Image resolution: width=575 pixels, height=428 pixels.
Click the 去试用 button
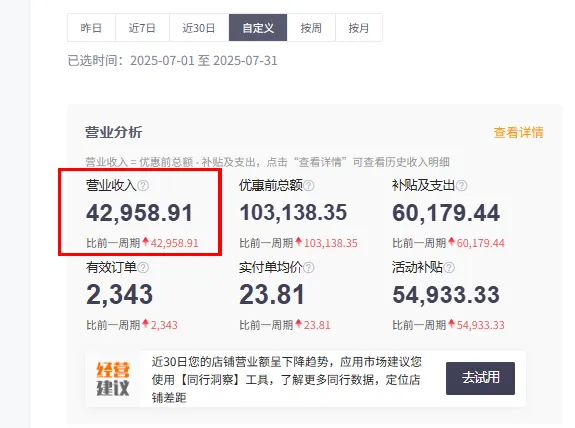coord(480,378)
